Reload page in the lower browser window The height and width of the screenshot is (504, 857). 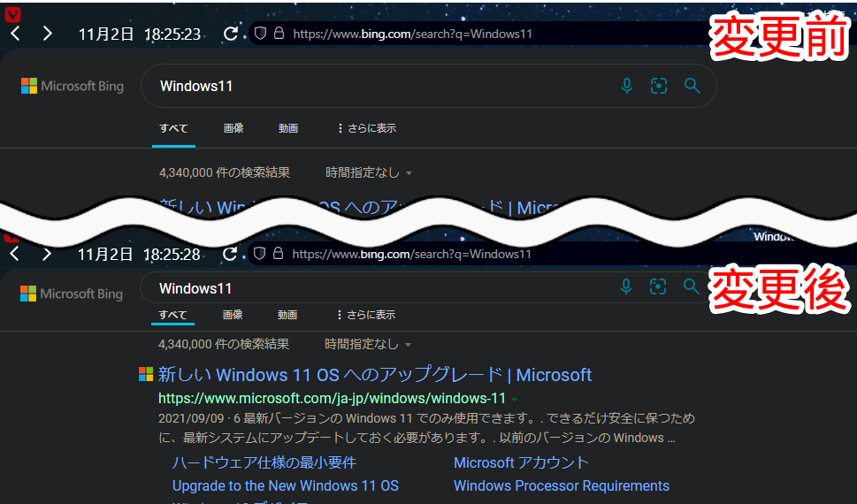pos(230,254)
